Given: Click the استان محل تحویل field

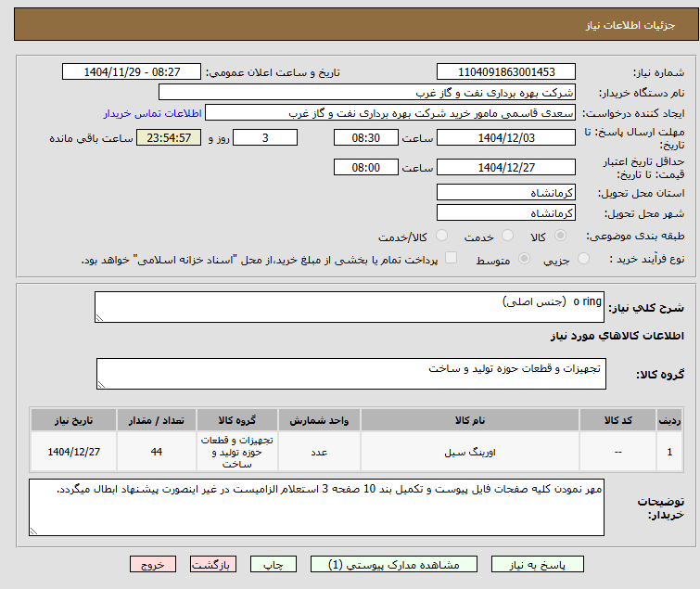Looking at the screenshot, I should pyautogui.click(x=506, y=192).
